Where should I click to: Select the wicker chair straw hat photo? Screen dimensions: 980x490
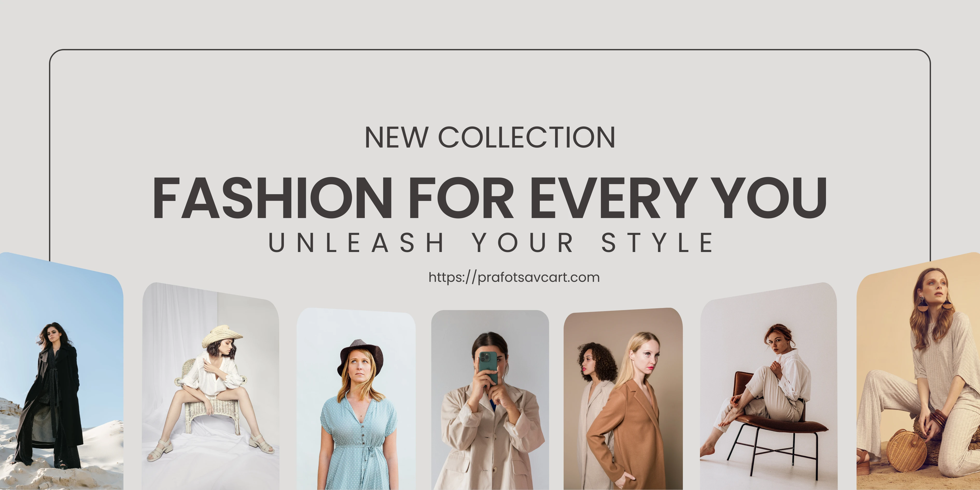click(210, 386)
